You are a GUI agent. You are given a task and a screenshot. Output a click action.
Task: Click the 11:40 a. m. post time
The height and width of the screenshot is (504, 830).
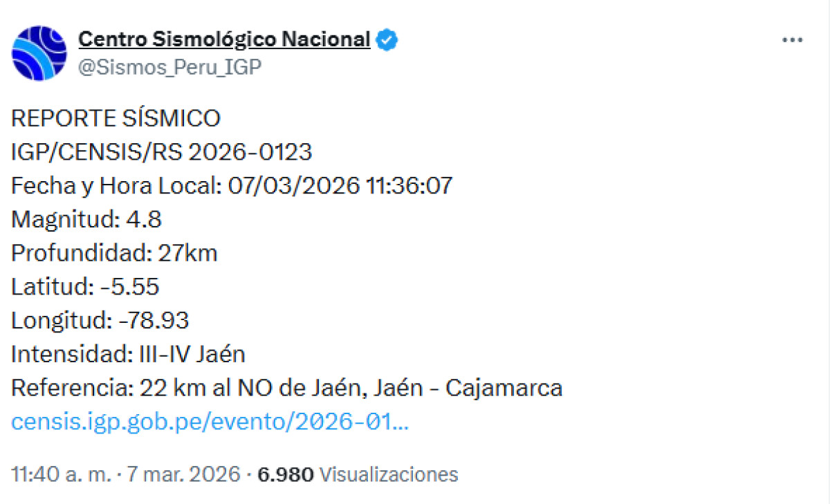click(x=60, y=474)
